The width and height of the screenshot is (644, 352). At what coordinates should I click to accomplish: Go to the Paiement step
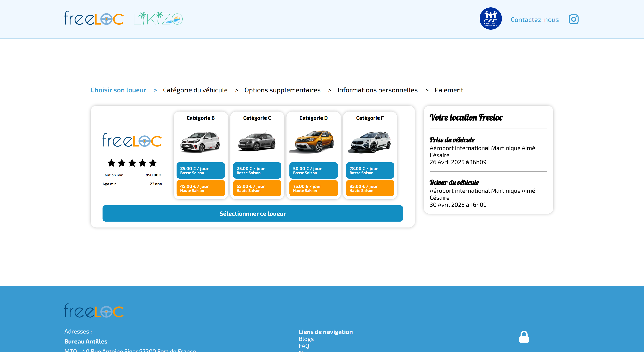click(x=449, y=90)
